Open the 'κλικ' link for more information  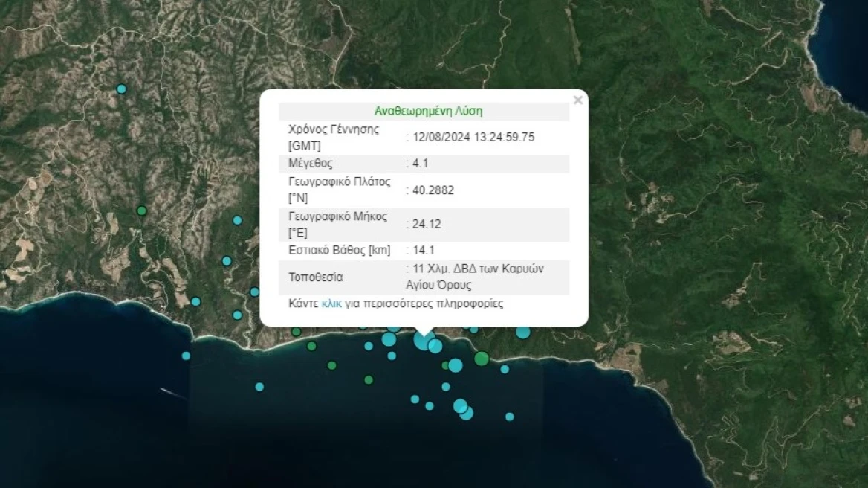[x=331, y=304]
